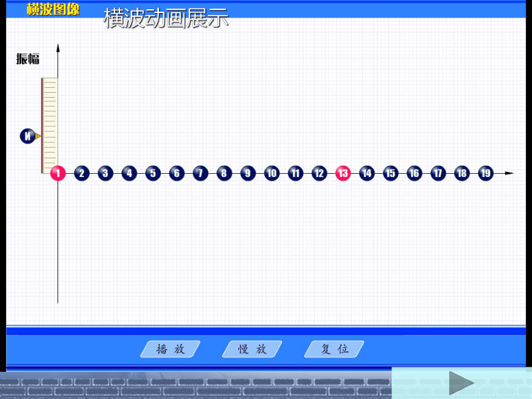Viewport: 532px width, 399px height.
Task: Click the 播放 (play) button
Action: (x=170, y=349)
